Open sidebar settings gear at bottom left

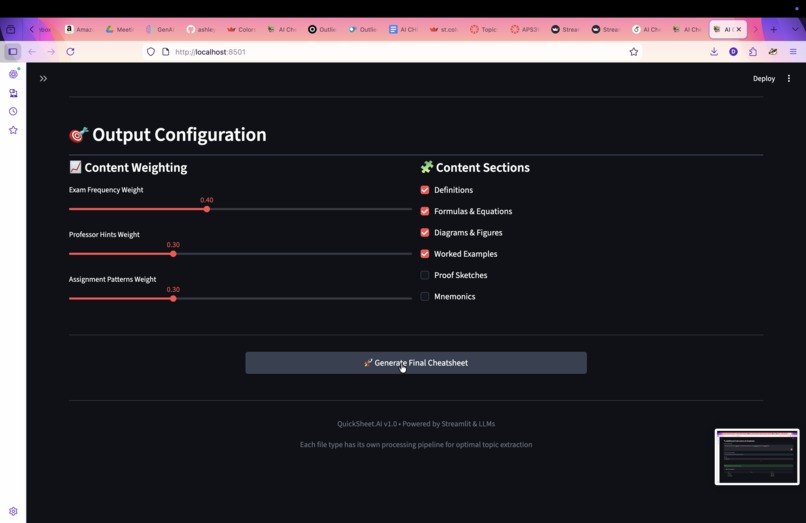(13, 511)
